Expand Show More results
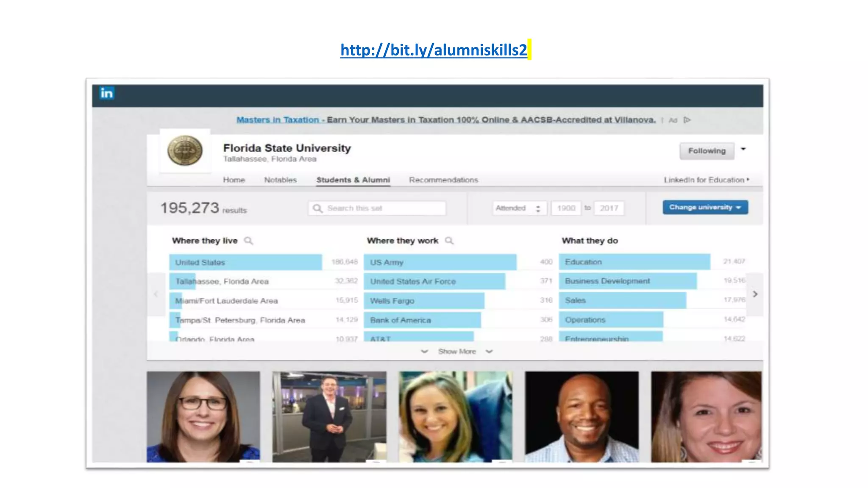Screen dimensions: 868x488 (456, 352)
